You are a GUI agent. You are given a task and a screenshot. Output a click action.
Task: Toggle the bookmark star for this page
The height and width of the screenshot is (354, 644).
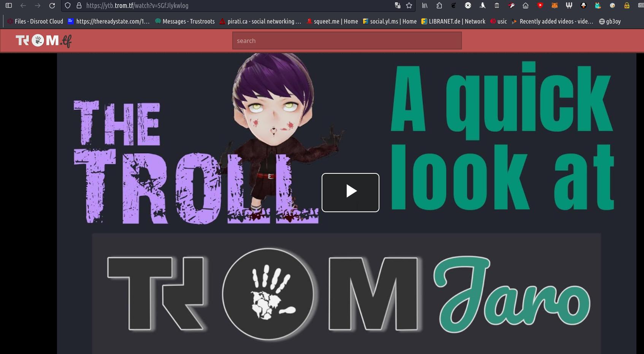tap(409, 6)
